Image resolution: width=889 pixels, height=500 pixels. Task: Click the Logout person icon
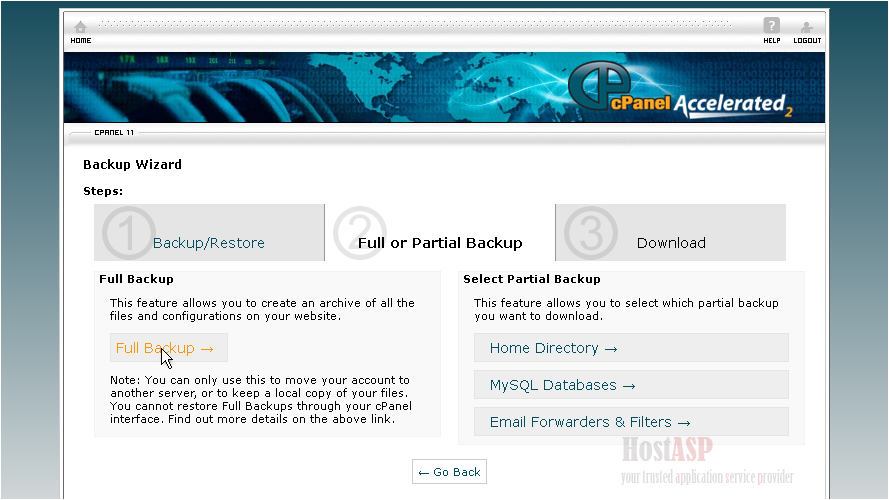(x=807, y=26)
